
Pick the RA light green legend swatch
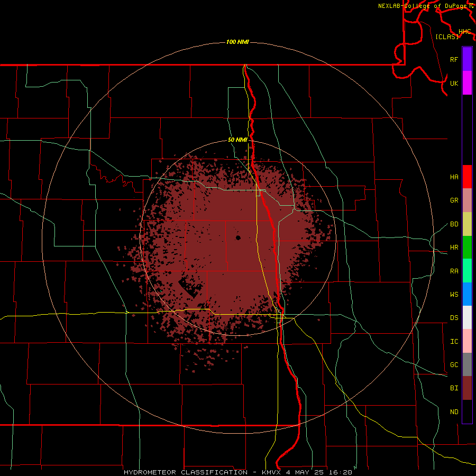tap(467, 271)
